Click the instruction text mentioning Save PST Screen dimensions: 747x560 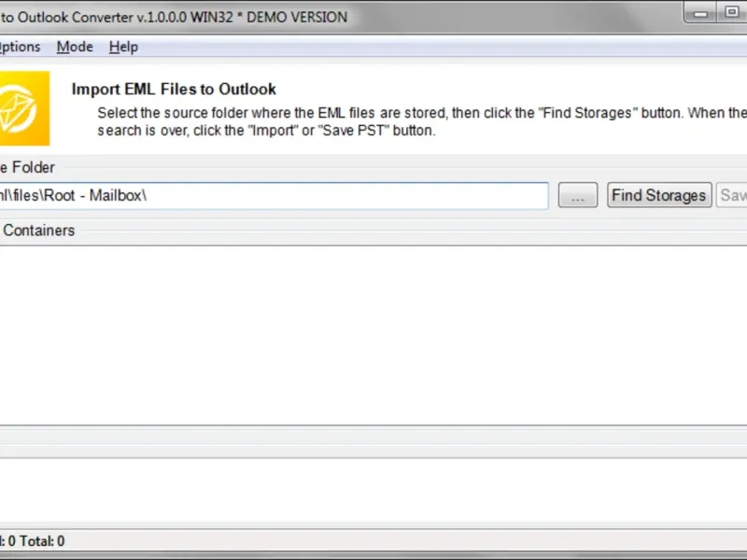(266, 131)
